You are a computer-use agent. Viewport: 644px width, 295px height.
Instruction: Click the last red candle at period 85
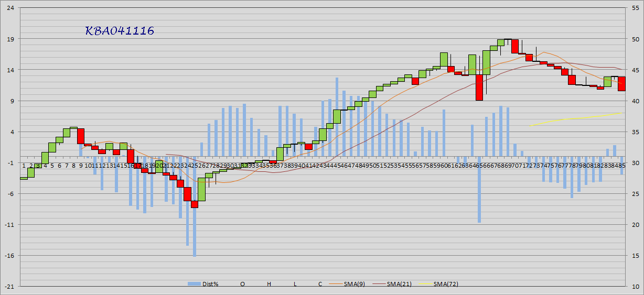click(621, 84)
